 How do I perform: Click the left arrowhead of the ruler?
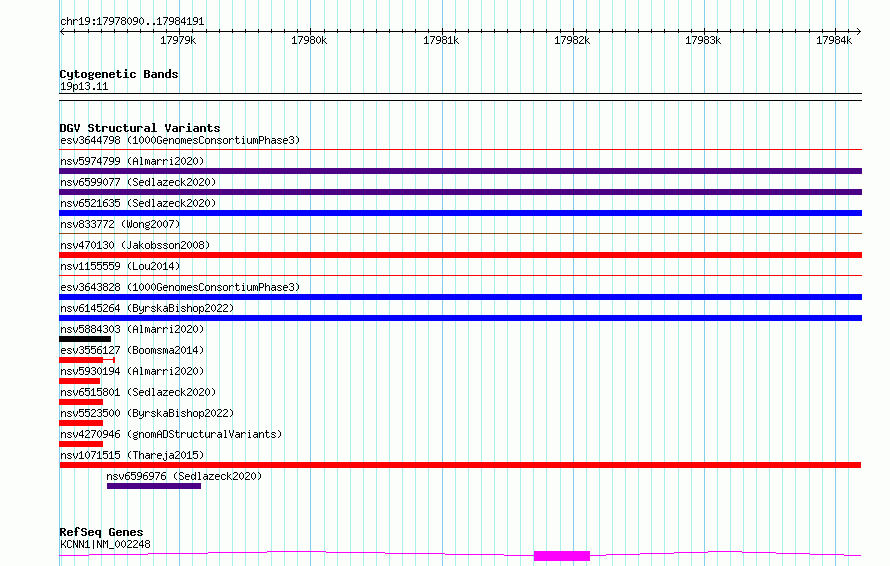click(62, 32)
